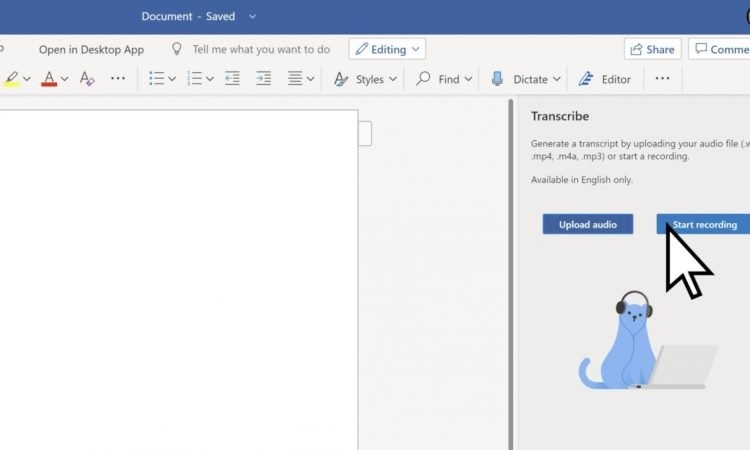The width and height of the screenshot is (750, 450).
Task: Click the vertical scrollbar beside the document
Action: point(511,274)
